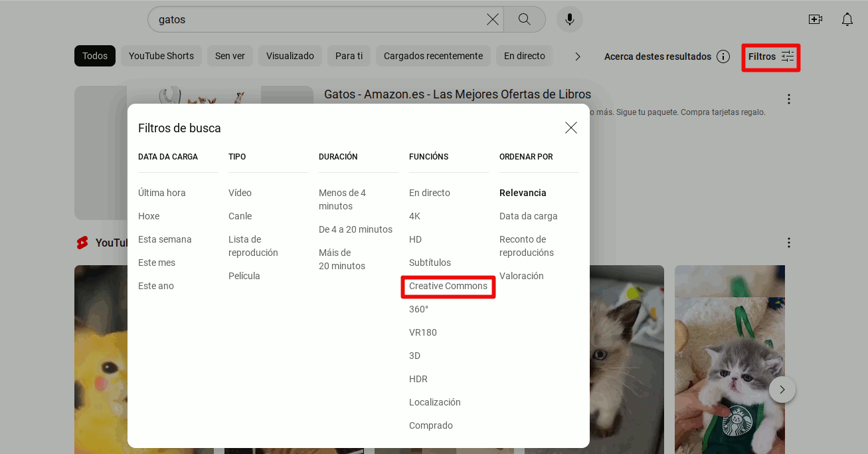868x454 pixels.
Task: Sort results by Valoración
Action: 521,276
